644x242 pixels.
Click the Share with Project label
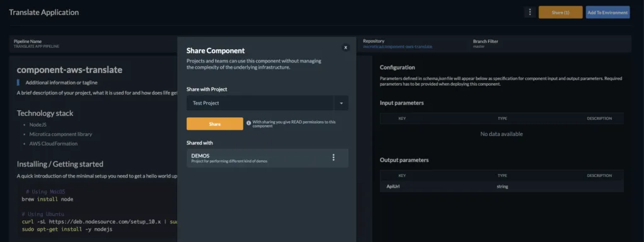pos(206,89)
